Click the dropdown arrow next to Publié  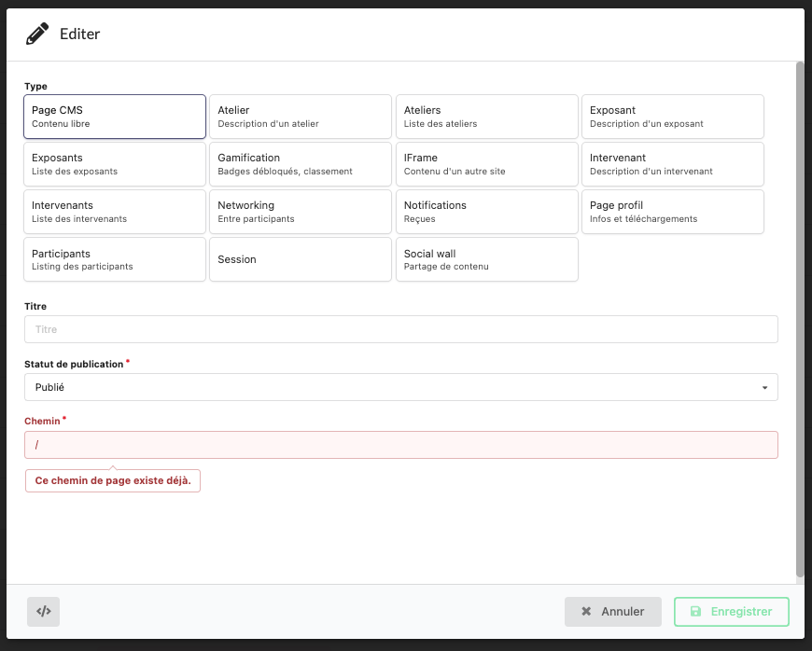pos(764,388)
